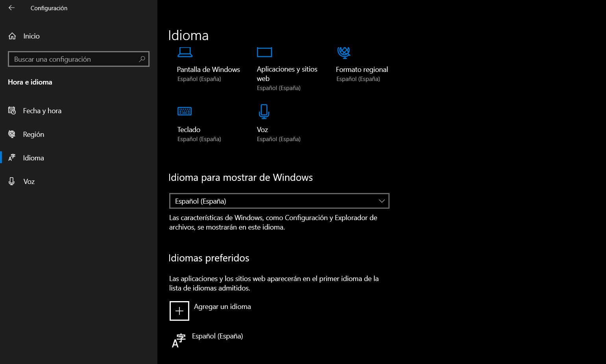Click the Configuración window title

(x=49, y=8)
